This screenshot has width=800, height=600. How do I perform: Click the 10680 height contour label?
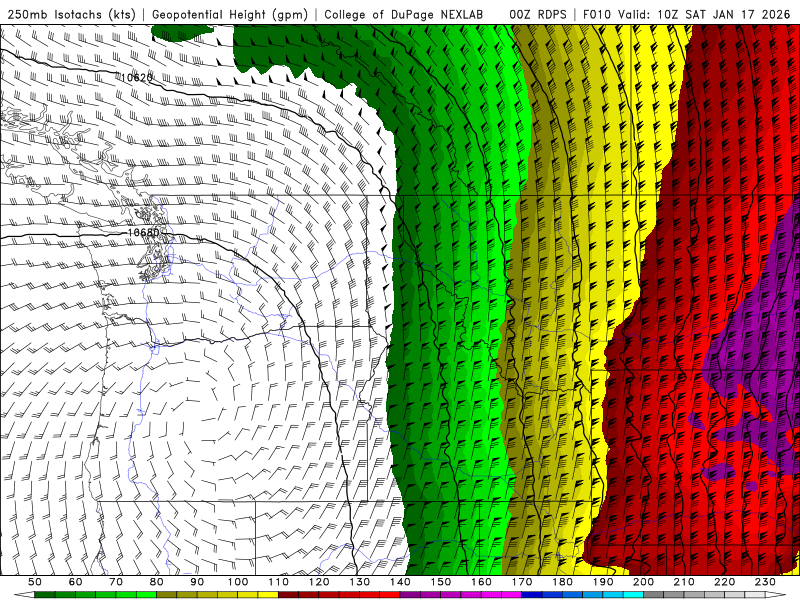click(143, 233)
